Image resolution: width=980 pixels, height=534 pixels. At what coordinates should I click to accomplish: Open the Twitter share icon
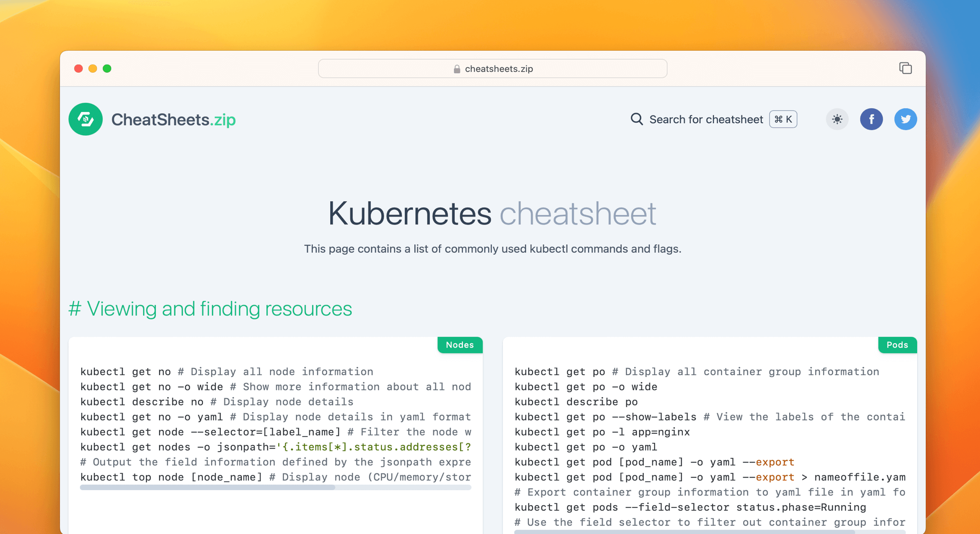coord(906,119)
